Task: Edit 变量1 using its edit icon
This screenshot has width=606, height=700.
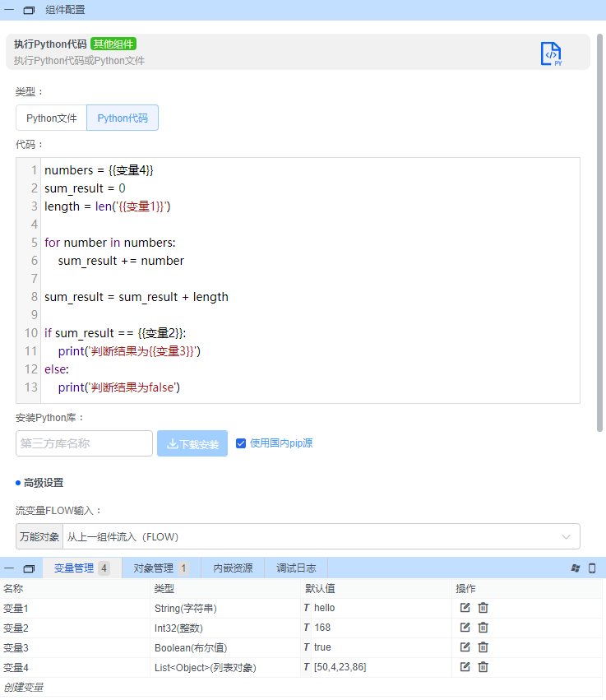Action: 465,608
